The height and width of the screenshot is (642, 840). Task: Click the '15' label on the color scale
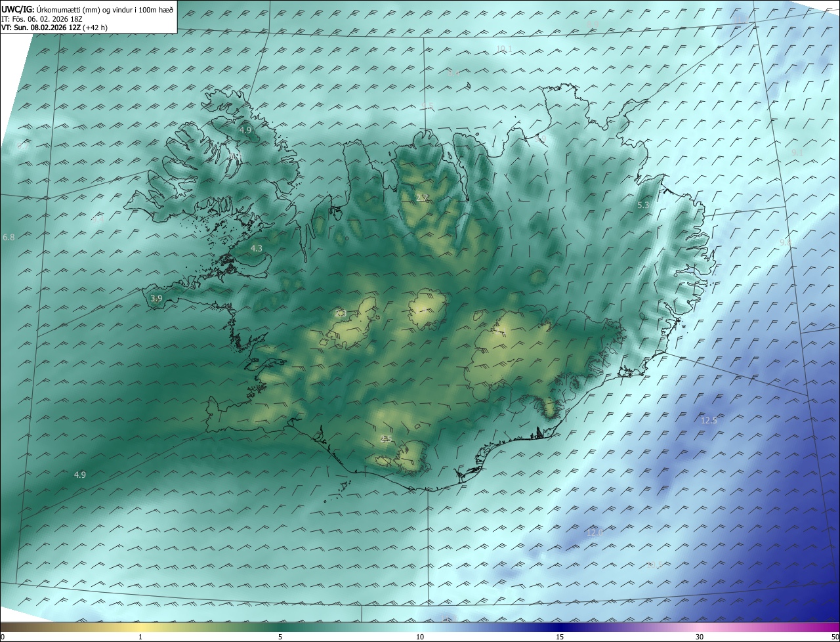tap(560, 637)
